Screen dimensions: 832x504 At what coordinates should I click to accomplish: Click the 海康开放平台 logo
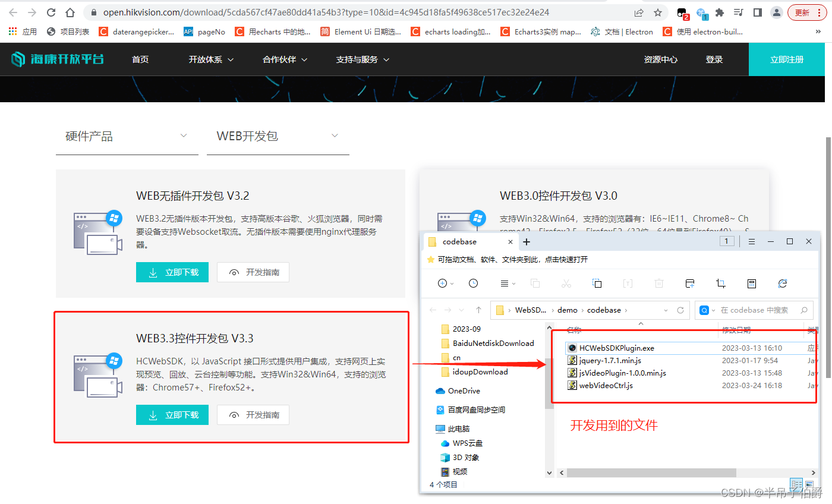[x=57, y=59]
